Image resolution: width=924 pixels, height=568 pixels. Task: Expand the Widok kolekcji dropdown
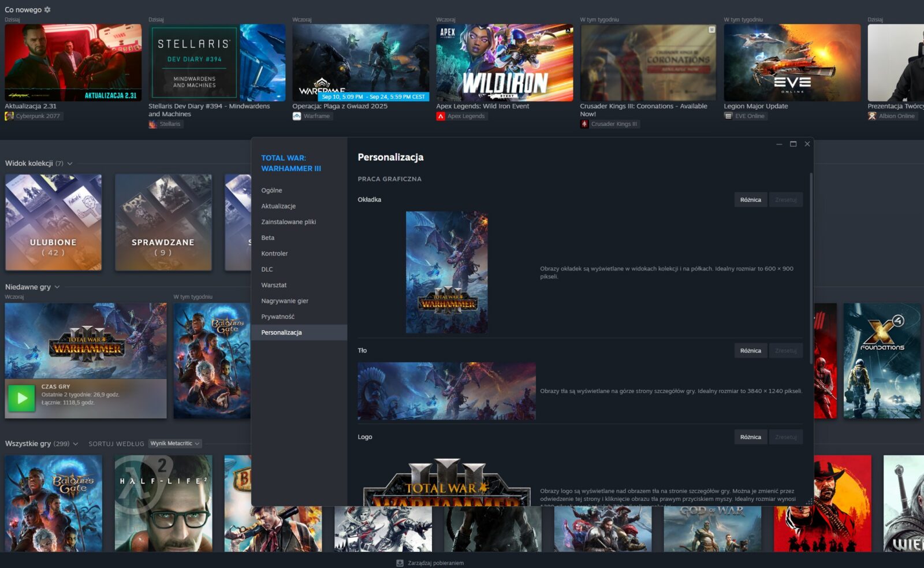point(70,164)
